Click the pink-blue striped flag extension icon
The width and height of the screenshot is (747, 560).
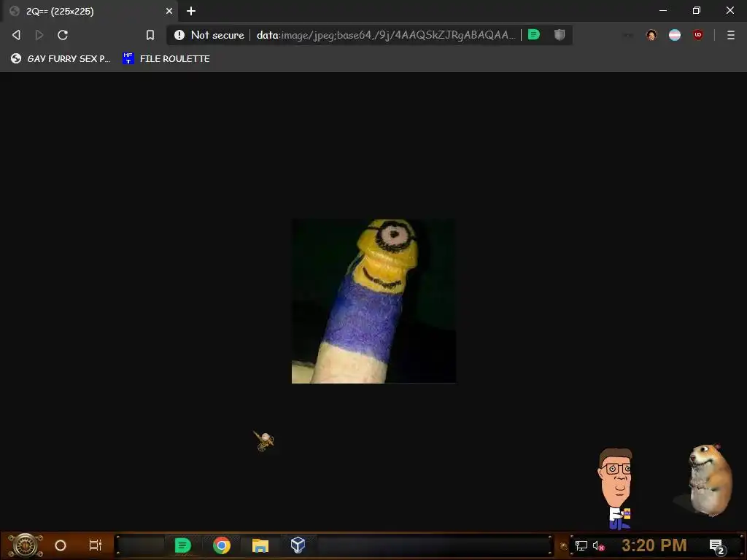[x=675, y=35]
